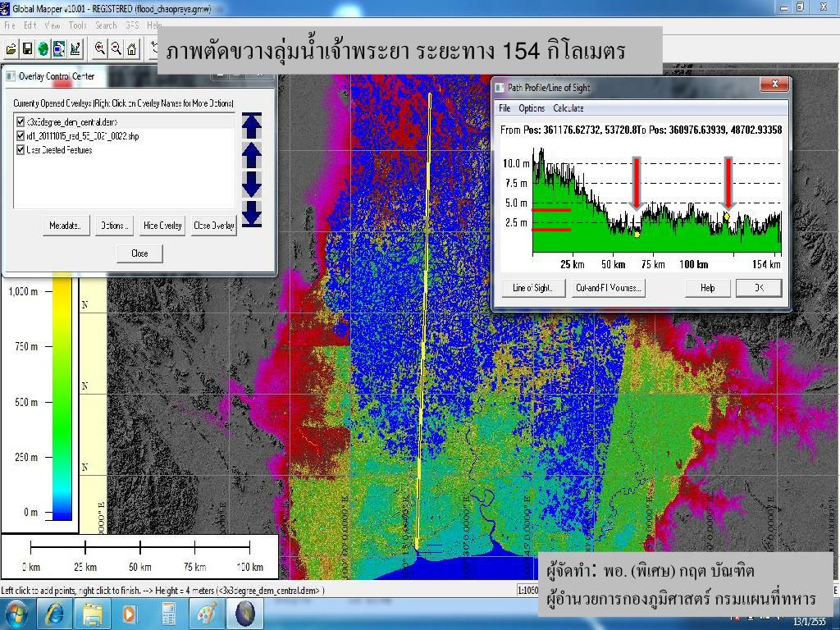Select the Zoom Out magnifier tool
This screenshot has height=630, width=840.
[x=116, y=49]
